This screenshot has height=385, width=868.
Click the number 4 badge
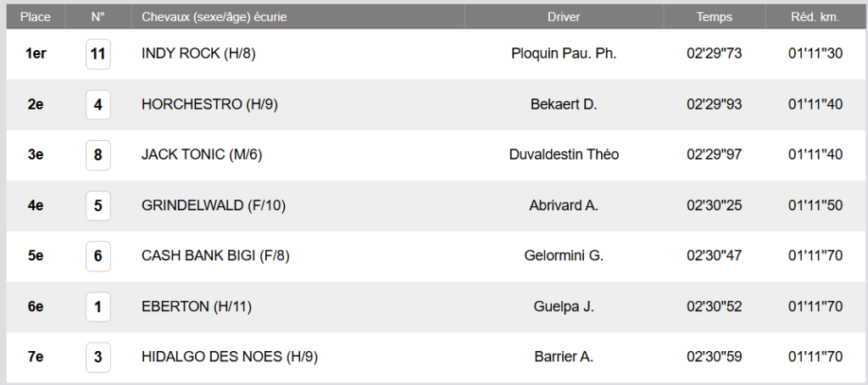pyautogui.click(x=98, y=105)
